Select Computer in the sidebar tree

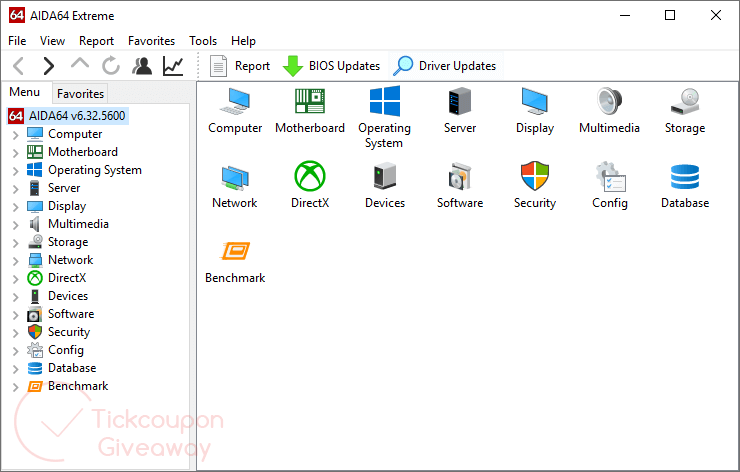point(75,134)
